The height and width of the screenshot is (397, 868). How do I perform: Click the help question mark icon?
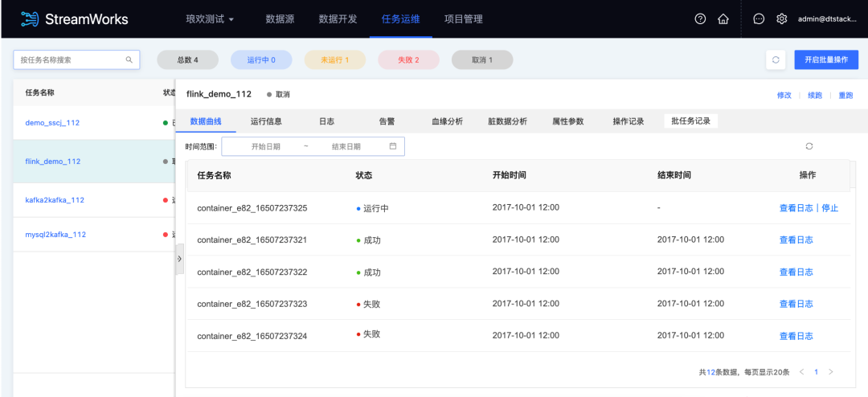click(x=700, y=19)
